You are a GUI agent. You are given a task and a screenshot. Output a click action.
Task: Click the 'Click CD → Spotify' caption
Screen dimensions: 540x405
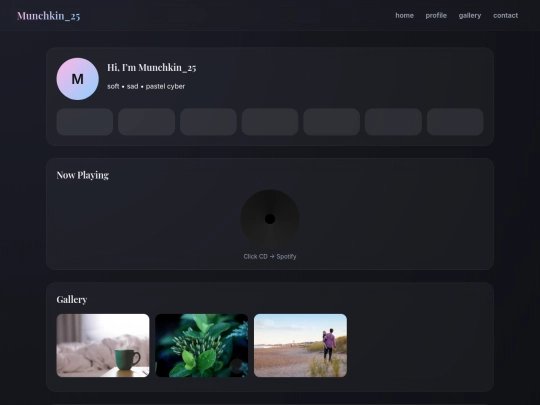click(x=270, y=257)
